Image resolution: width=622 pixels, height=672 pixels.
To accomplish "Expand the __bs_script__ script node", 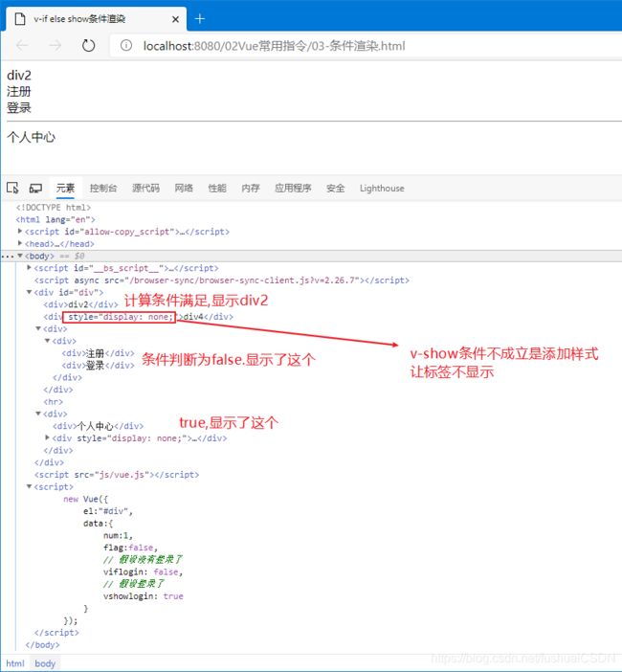I will point(29,267).
